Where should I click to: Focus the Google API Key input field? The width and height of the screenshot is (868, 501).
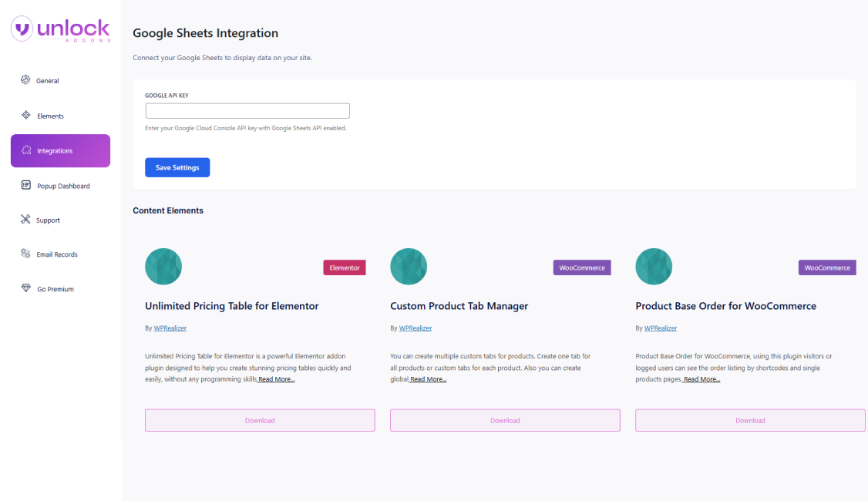coord(247,111)
